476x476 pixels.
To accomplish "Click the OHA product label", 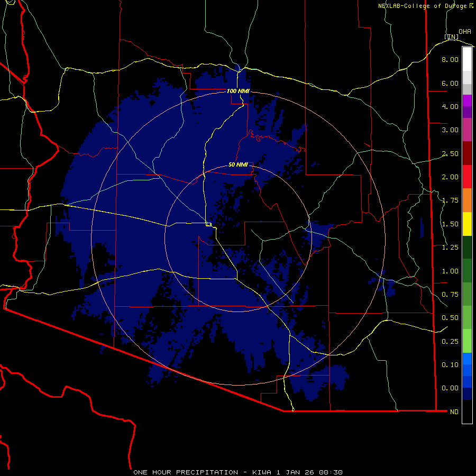I will point(465,32).
